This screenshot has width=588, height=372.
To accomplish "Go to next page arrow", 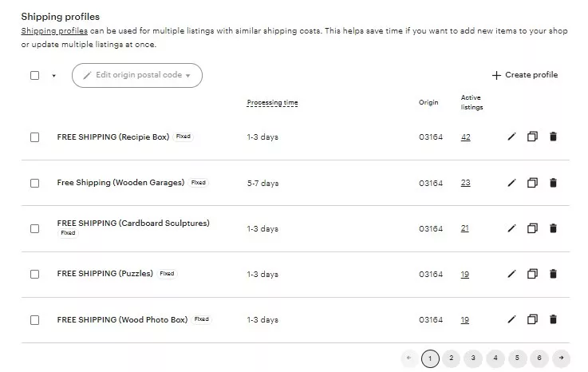I will [562, 358].
